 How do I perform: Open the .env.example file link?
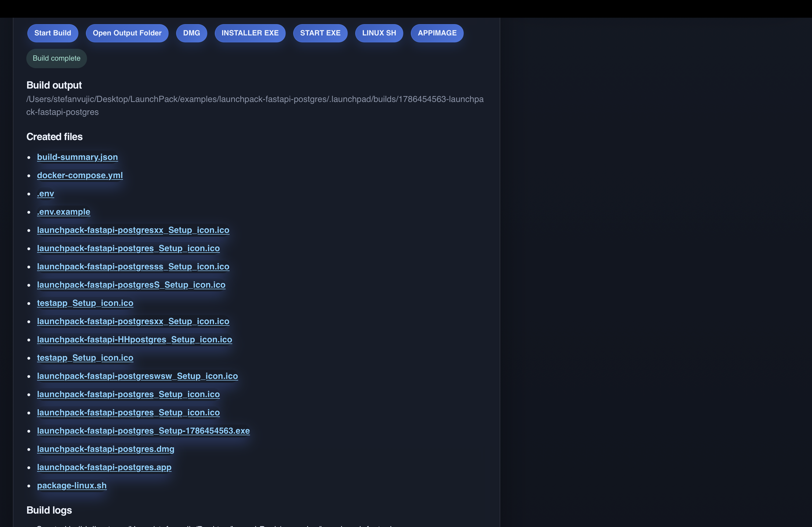[x=63, y=212]
